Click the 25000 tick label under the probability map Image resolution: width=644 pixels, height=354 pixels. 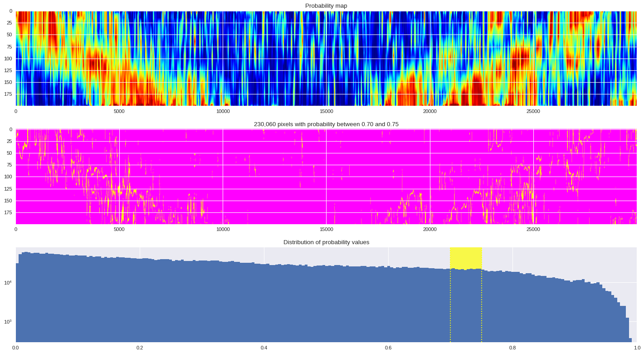click(x=533, y=111)
